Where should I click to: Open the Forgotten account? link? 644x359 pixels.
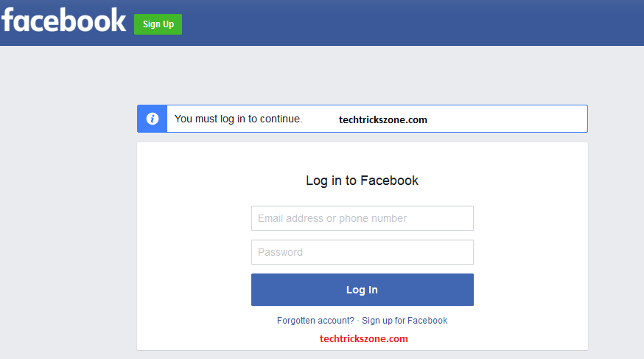click(x=315, y=321)
